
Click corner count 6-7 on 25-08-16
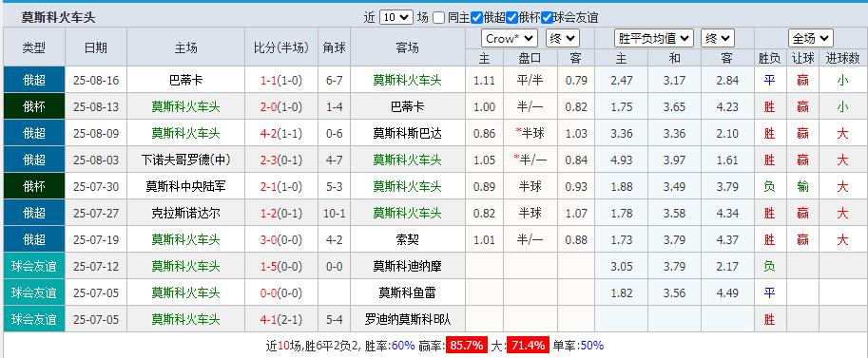pos(335,80)
